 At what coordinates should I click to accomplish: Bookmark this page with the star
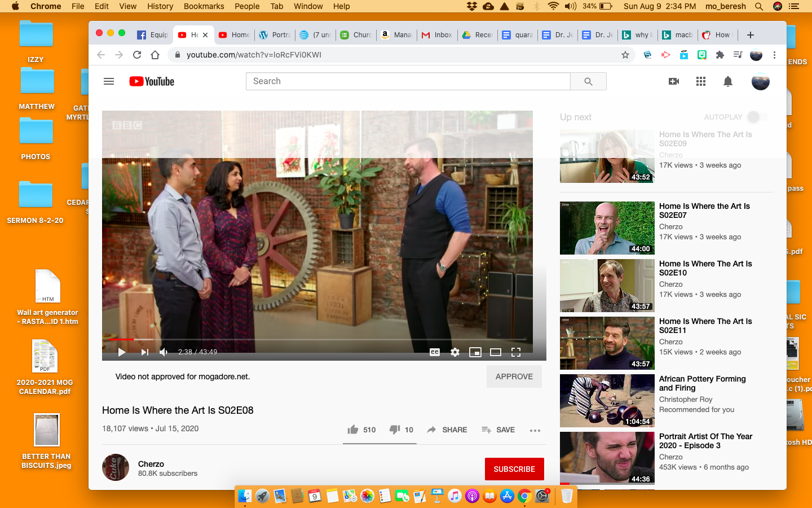625,55
